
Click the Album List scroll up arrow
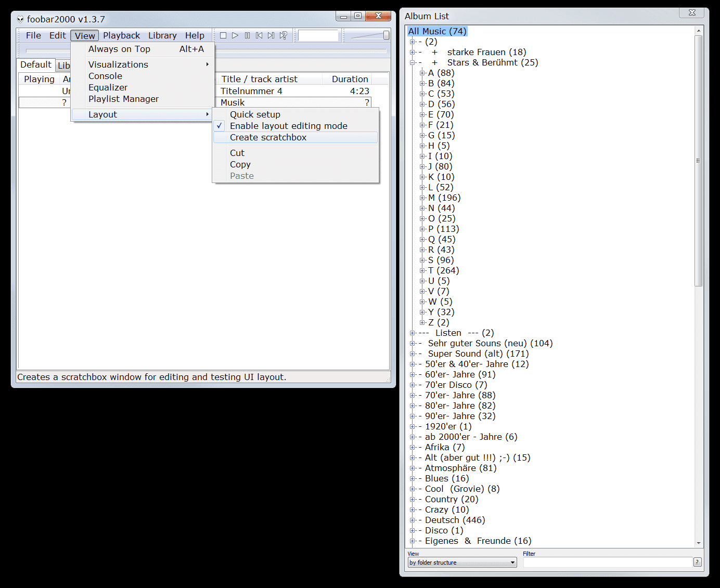coord(699,31)
